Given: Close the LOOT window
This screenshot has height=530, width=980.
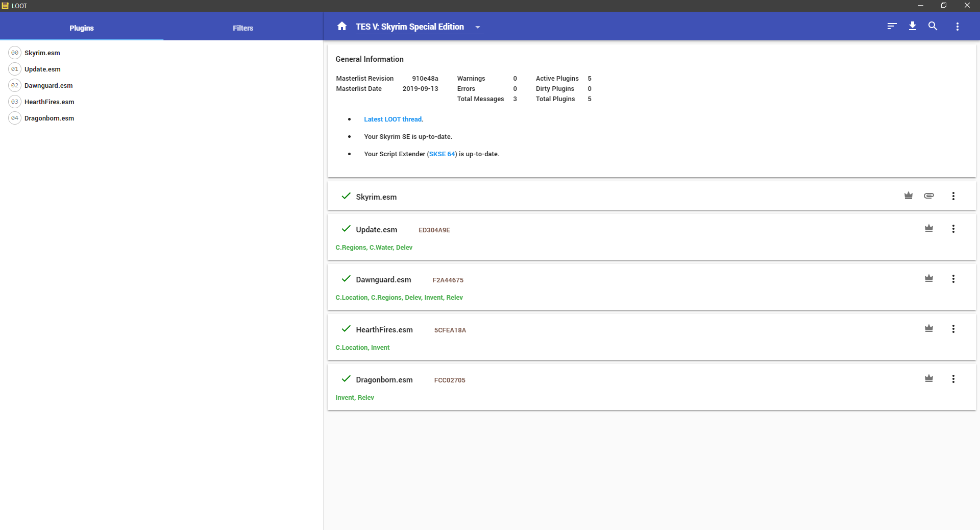Looking at the screenshot, I should tap(967, 6).
